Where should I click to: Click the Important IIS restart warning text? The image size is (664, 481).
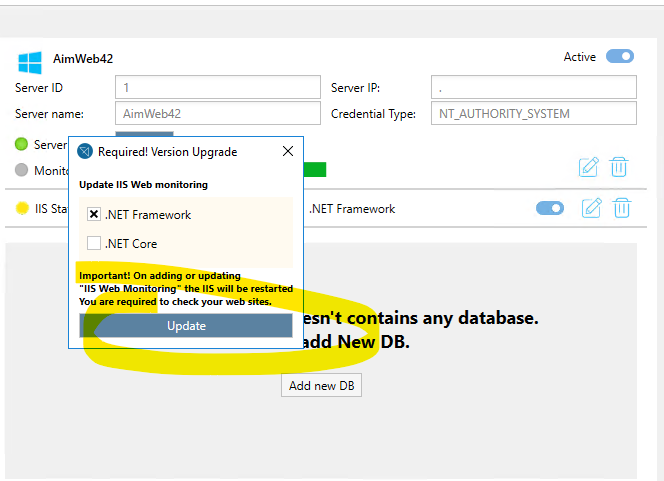(186, 289)
